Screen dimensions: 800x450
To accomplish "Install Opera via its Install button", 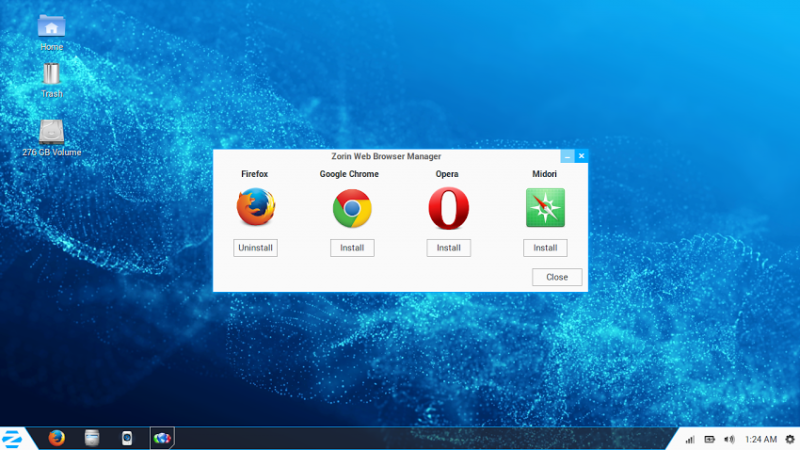I will coord(448,248).
